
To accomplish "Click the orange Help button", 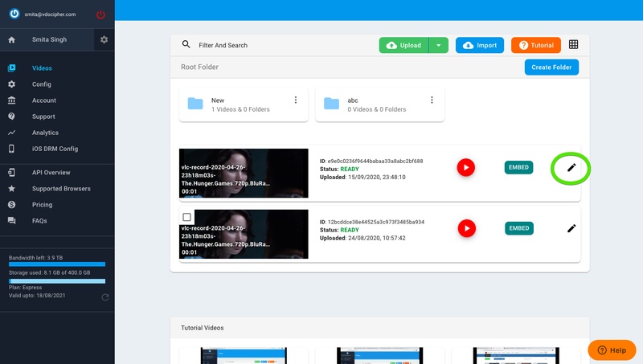I will click(612, 350).
